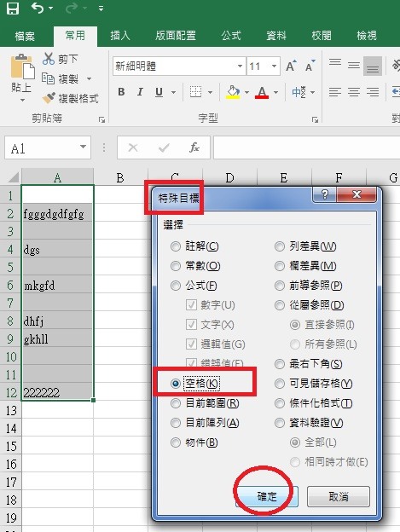Open the font color dropdown arrow

point(275,92)
